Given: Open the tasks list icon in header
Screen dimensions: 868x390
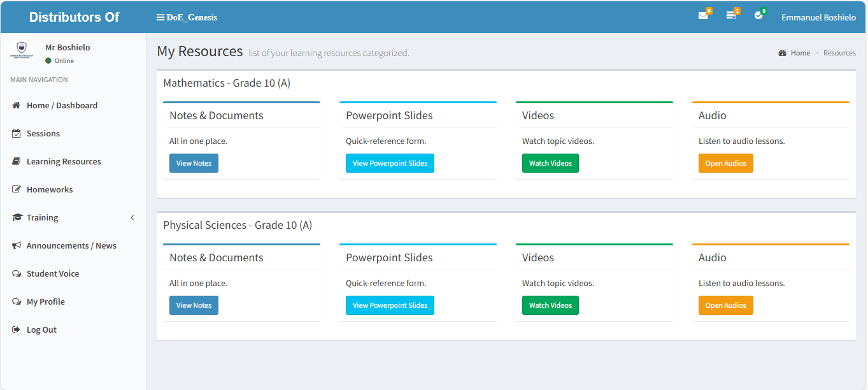Looking at the screenshot, I should coord(730,16).
